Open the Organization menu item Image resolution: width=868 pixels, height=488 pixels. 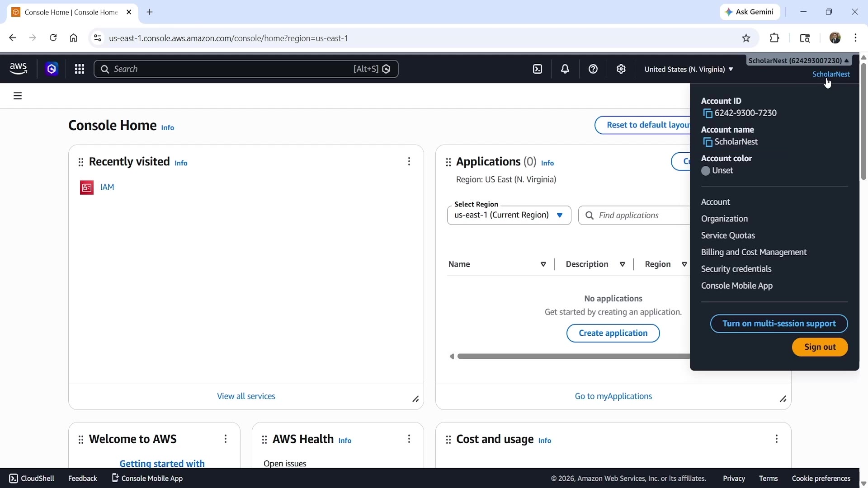pos(724,219)
